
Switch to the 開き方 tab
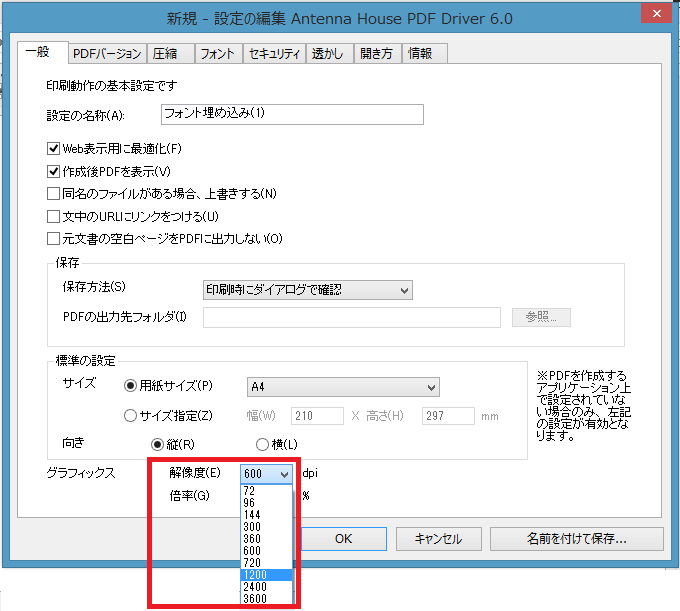pos(377,54)
